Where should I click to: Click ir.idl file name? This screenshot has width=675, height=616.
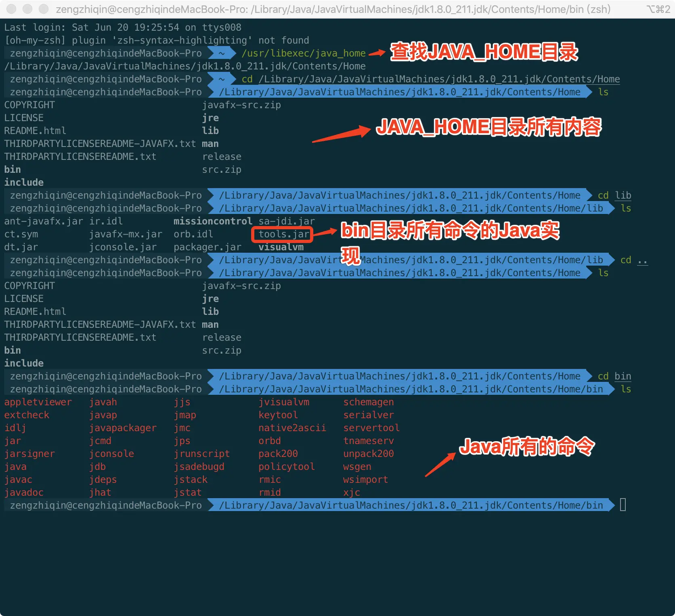[106, 221]
